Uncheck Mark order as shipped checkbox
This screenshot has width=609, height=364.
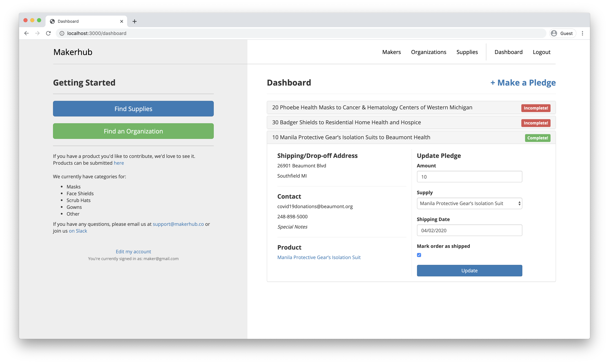pyautogui.click(x=419, y=255)
